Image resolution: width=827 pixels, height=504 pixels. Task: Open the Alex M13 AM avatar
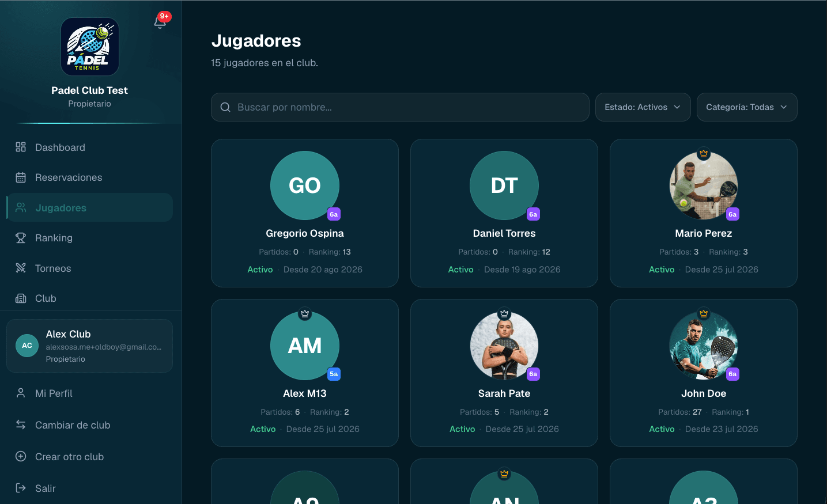[305, 346]
